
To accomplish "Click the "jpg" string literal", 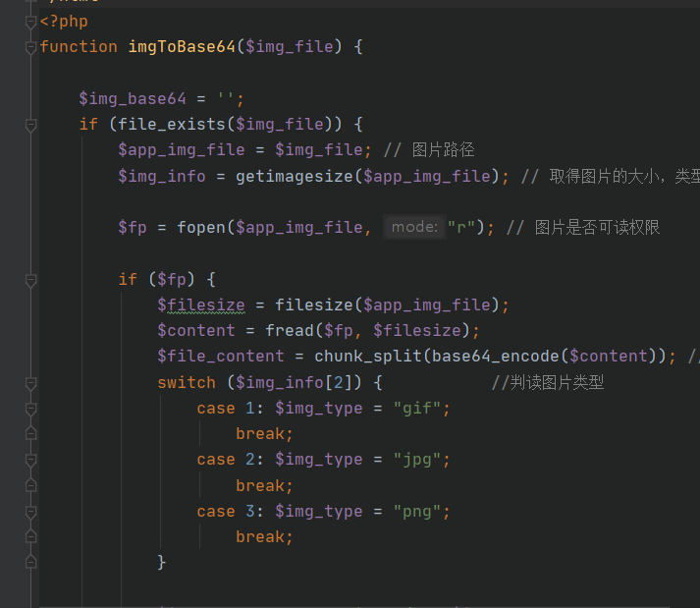I will pyautogui.click(x=417, y=460).
